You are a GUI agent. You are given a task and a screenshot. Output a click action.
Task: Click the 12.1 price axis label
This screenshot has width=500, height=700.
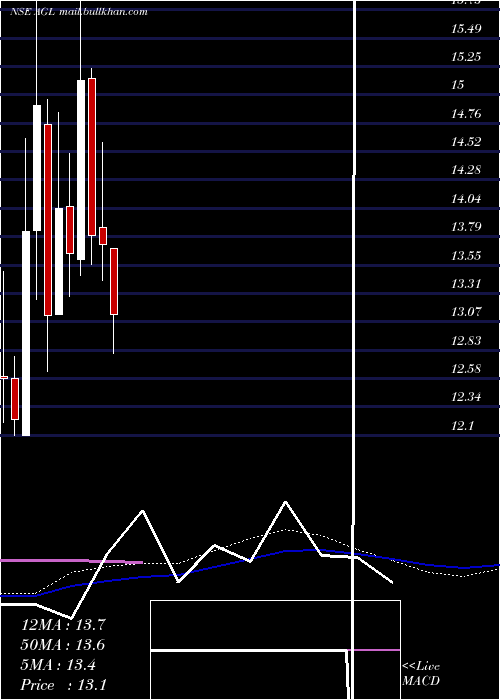coord(462,426)
